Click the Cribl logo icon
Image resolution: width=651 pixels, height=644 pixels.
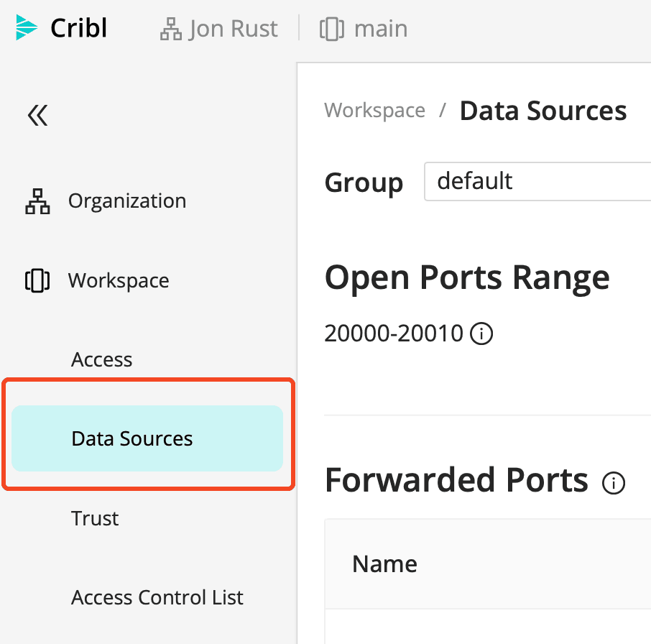(x=27, y=29)
